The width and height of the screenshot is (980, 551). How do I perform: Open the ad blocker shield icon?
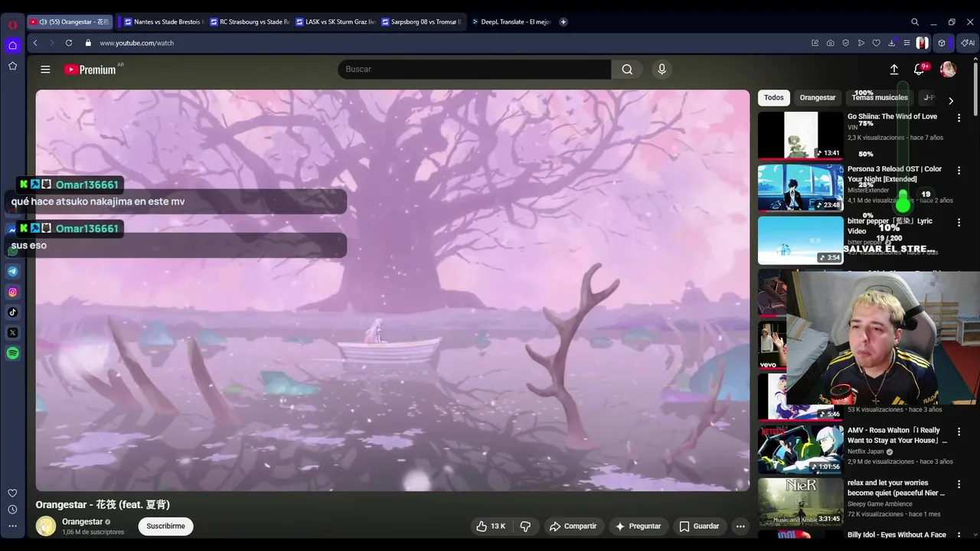pos(845,43)
